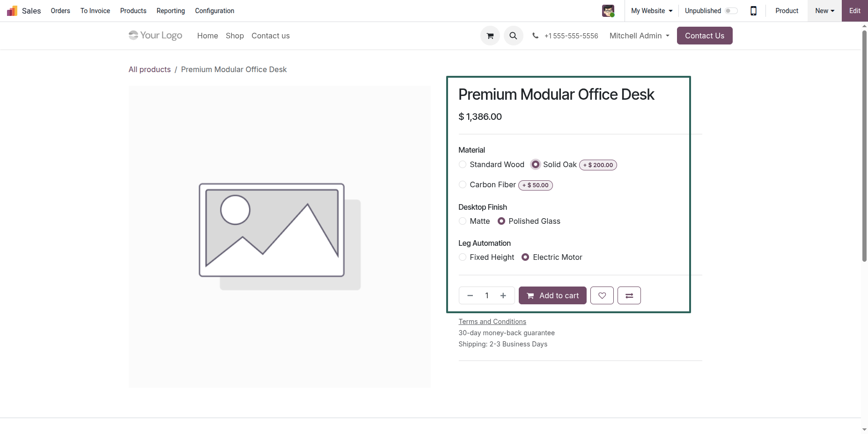Switch to mobile preview phone icon

coord(753,11)
